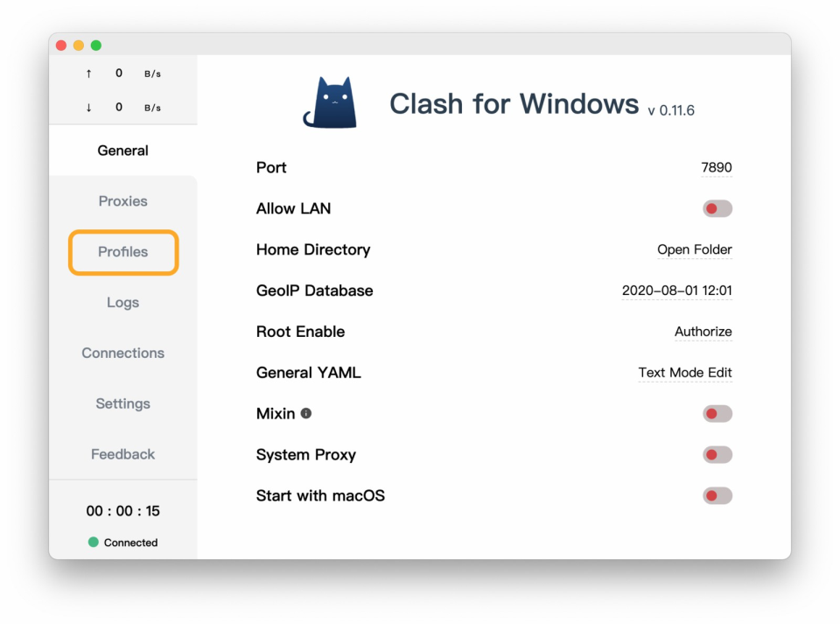The image size is (840, 624).
Task: Select the highlighted Profiles item
Action: tap(122, 252)
